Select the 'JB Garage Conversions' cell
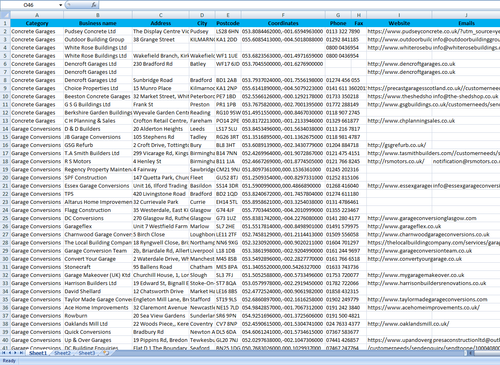The width and height of the screenshot is (500, 365). point(98,137)
